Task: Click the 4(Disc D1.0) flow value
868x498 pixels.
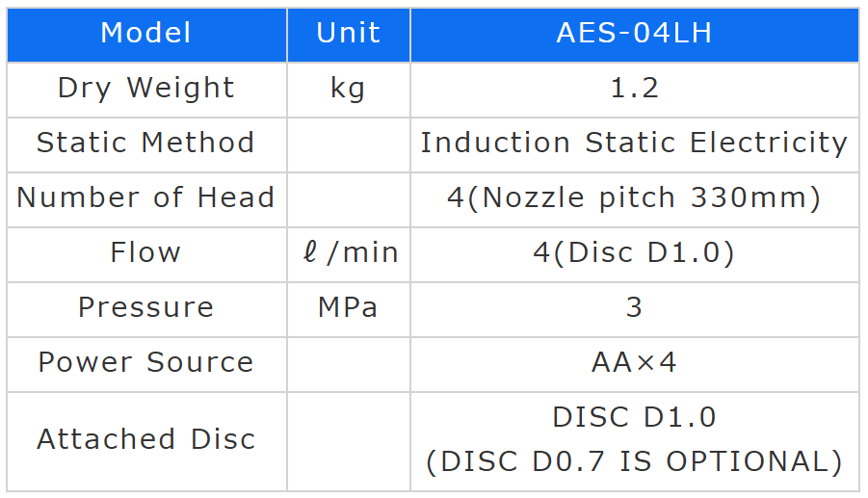Action: 634,253
